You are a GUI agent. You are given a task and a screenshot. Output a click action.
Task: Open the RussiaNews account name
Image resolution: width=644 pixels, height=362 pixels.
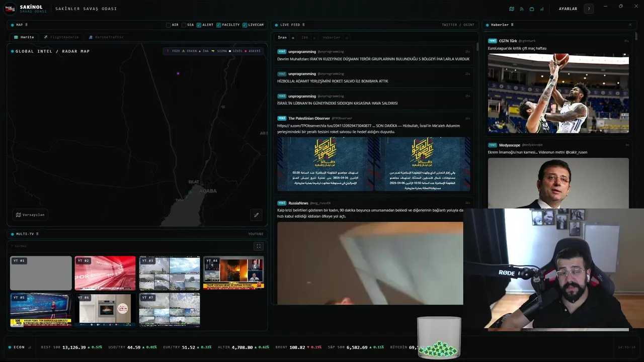[x=298, y=203]
